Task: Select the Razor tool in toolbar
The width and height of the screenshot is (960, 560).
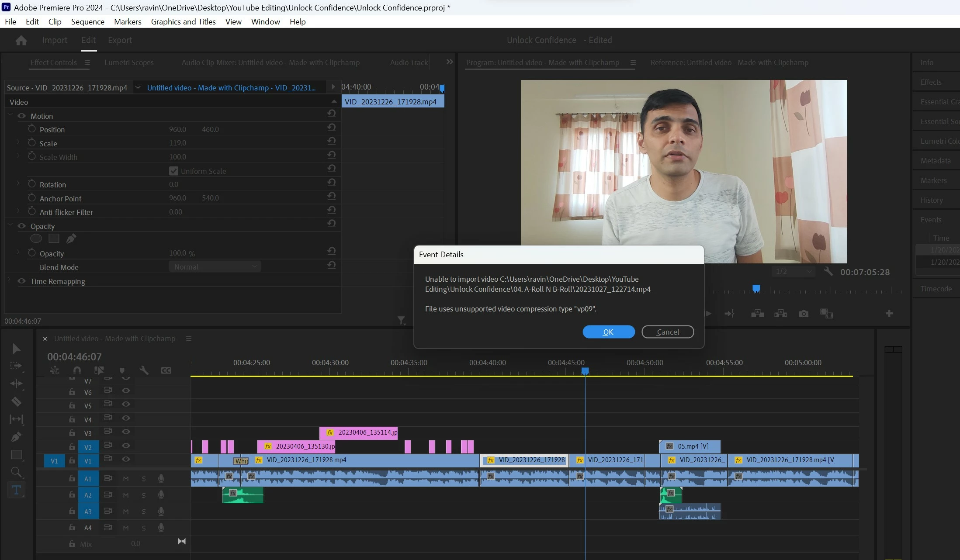Action: click(16, 401)
